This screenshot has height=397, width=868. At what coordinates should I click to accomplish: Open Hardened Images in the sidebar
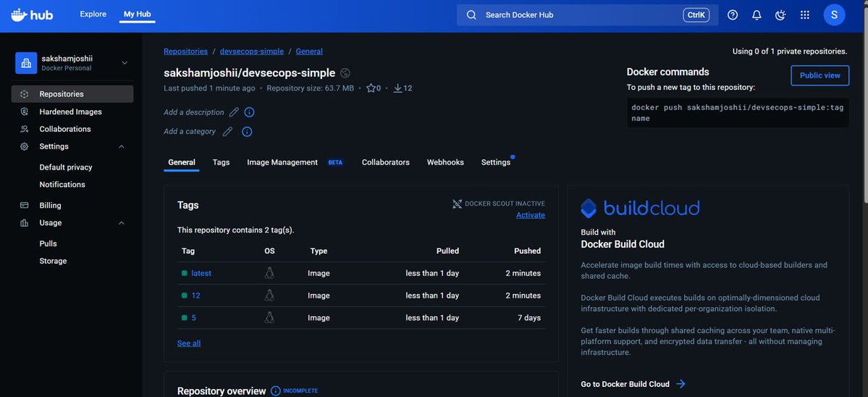pos(72,112)
